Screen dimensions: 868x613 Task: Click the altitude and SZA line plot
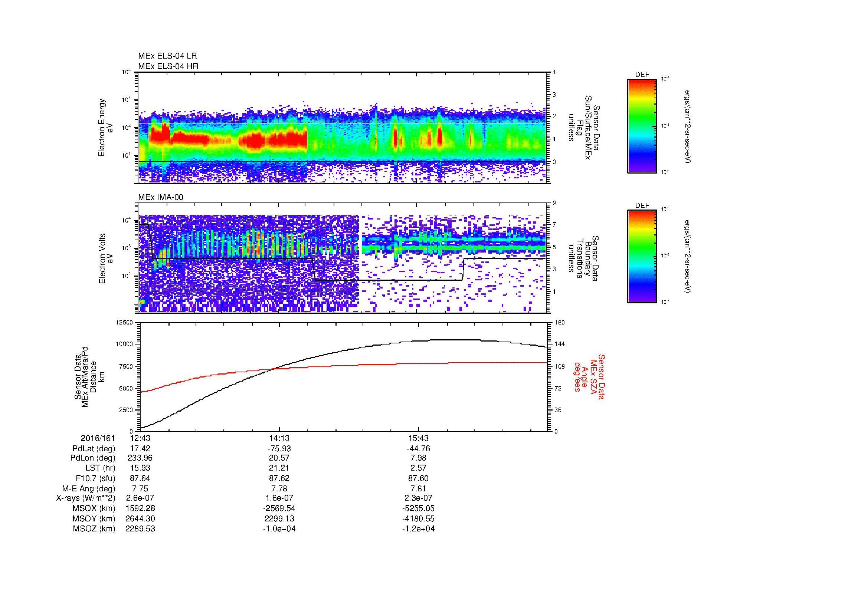coord(343,377)
